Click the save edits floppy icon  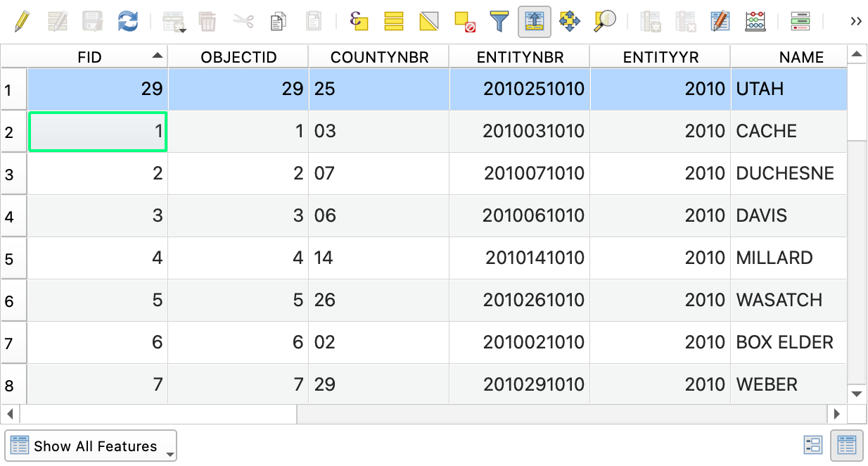pyautogui.click(x=93, y=21)
